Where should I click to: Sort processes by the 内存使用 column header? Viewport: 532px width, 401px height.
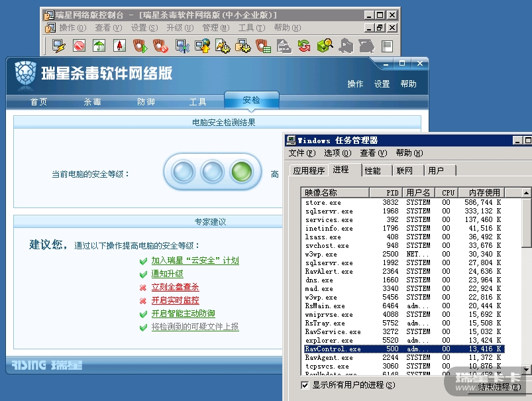tap(482, 193)
